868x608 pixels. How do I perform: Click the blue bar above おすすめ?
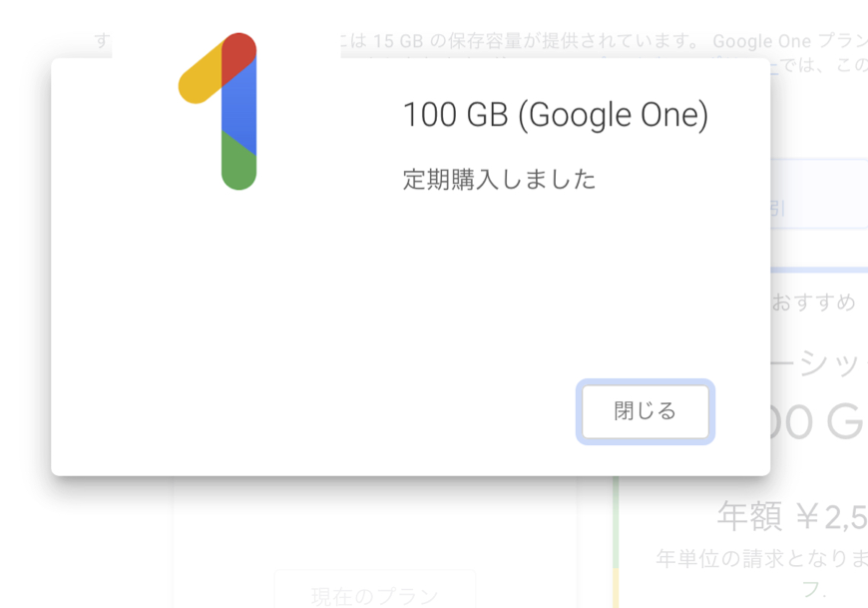(818, 270)
